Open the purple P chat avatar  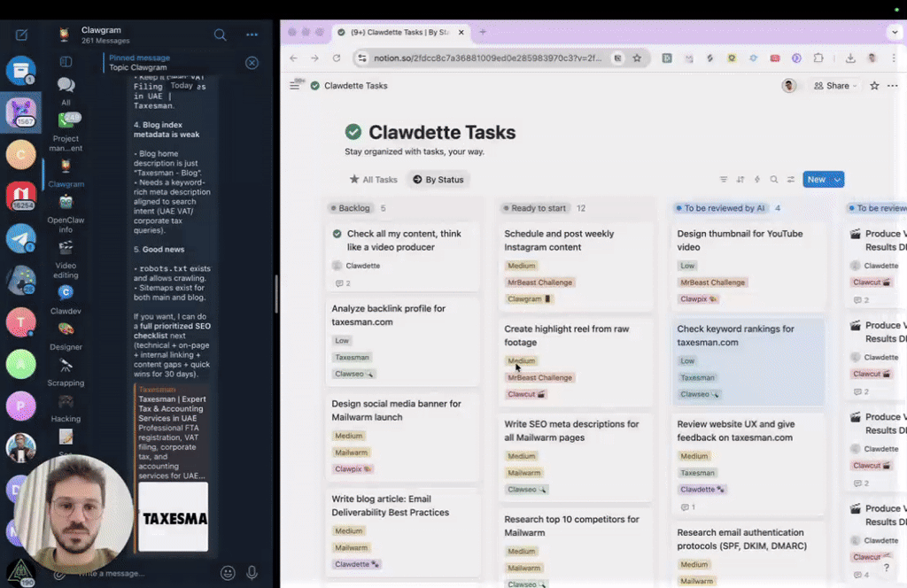coord(21,406)
